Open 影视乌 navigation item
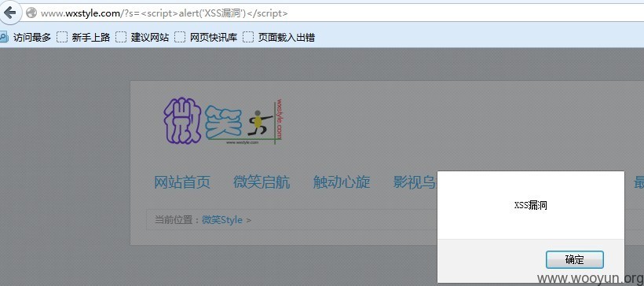Image resolution: width=644 pixels, height=286 pixels. 415,181
